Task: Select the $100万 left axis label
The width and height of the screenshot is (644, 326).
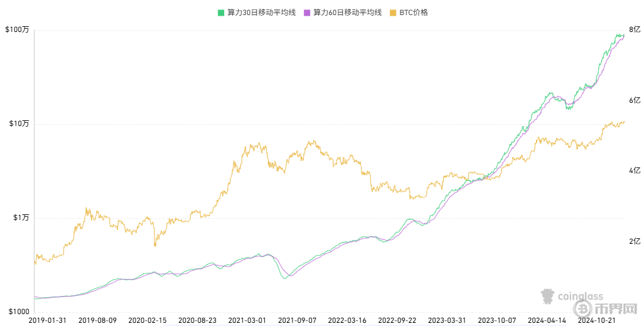Action: (17, 30)
